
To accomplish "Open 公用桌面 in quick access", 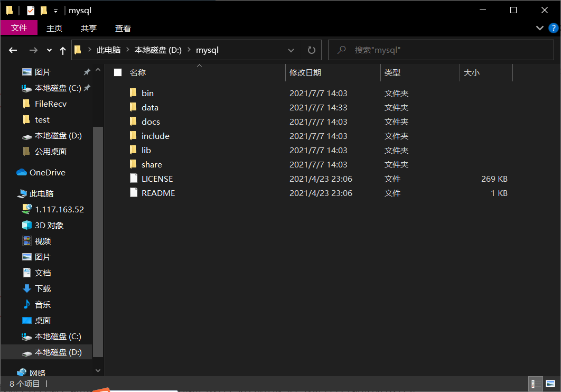I will coord(44,151).
